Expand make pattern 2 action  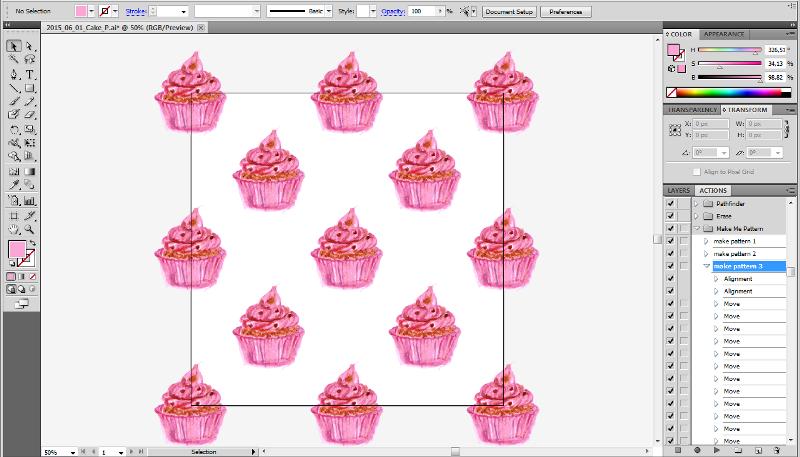coord(707,253)
